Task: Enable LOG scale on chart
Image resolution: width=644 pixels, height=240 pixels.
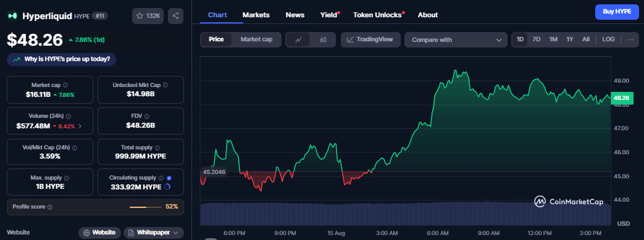Action: click(608, 39)
